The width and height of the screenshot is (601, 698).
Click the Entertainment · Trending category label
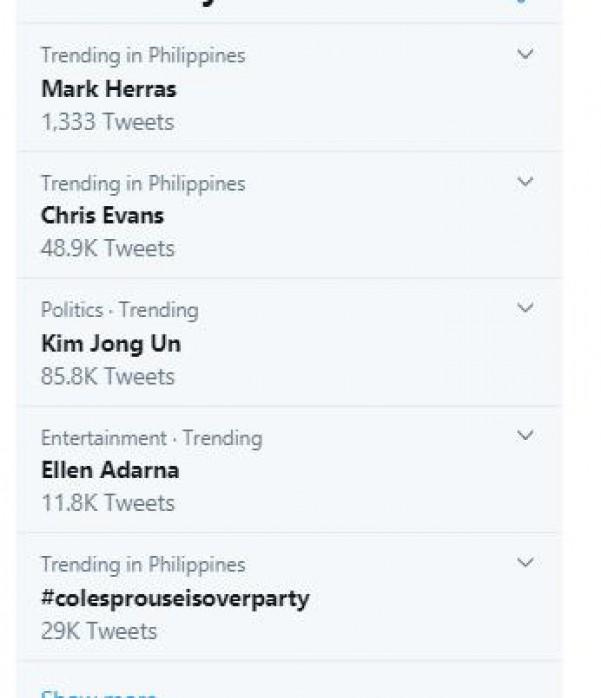click(151, 438)
